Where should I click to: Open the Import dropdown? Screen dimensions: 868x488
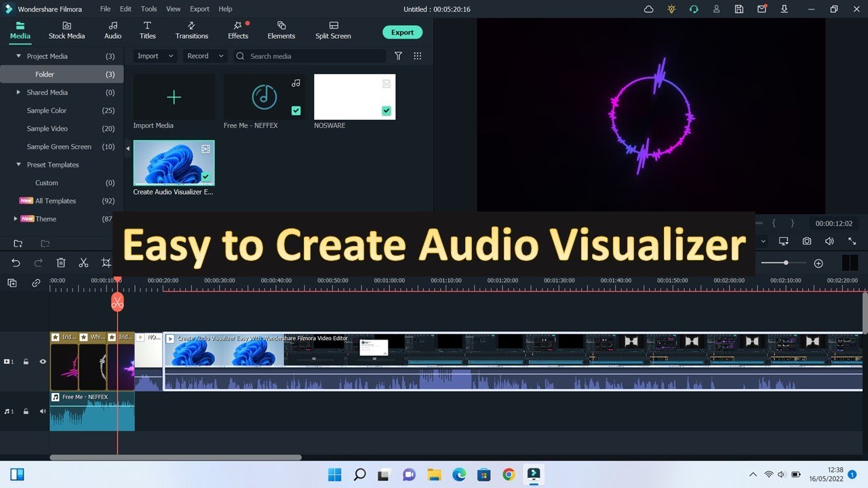(155, 56)
